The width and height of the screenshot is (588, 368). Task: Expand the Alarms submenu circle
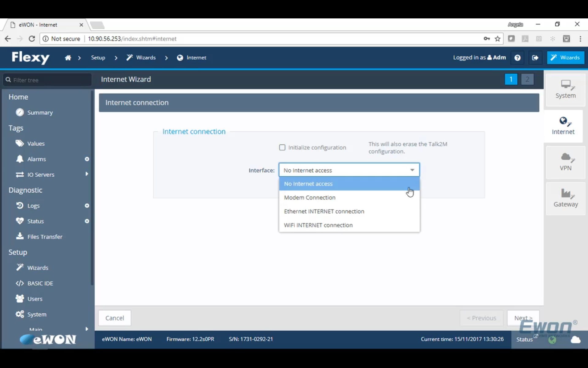pyautogui.click(x=87, y=159)
